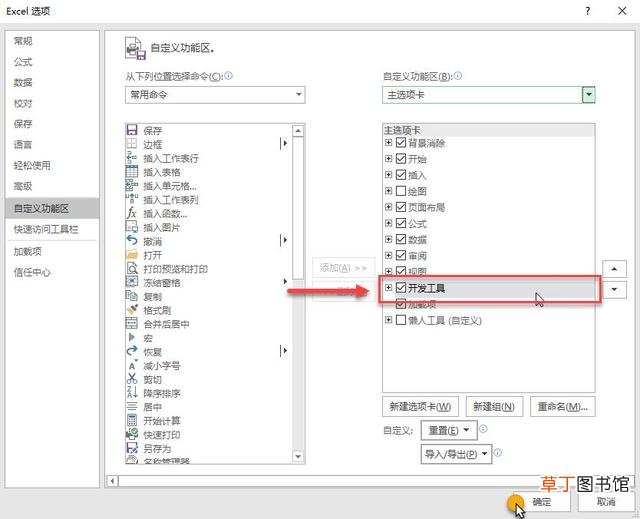Click the Calculate Now (开始计算) icon
Image resolution: width=640 pixels, height=519 pixels.
pos(132,420)
